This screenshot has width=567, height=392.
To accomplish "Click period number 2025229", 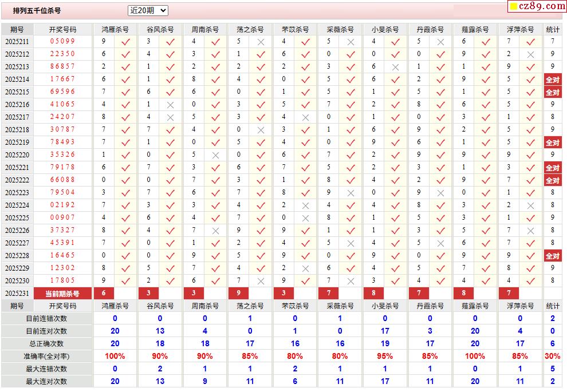I will [x=17, y=268].
